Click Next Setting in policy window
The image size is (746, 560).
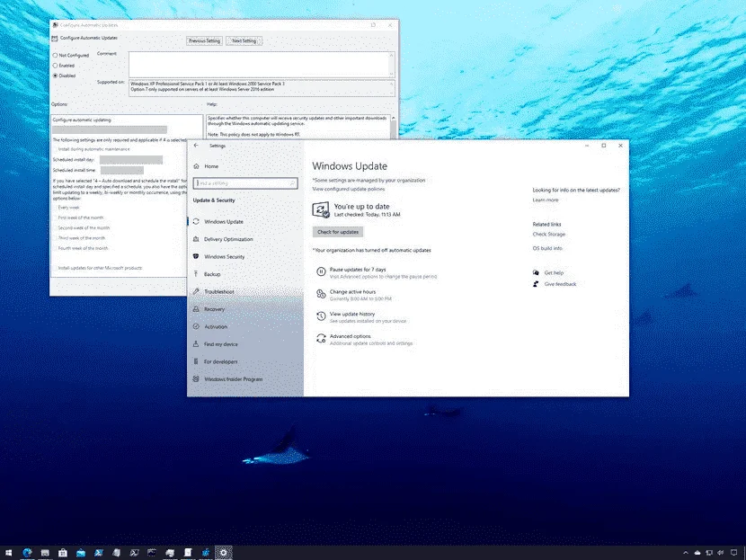click(x=244, y=41)
